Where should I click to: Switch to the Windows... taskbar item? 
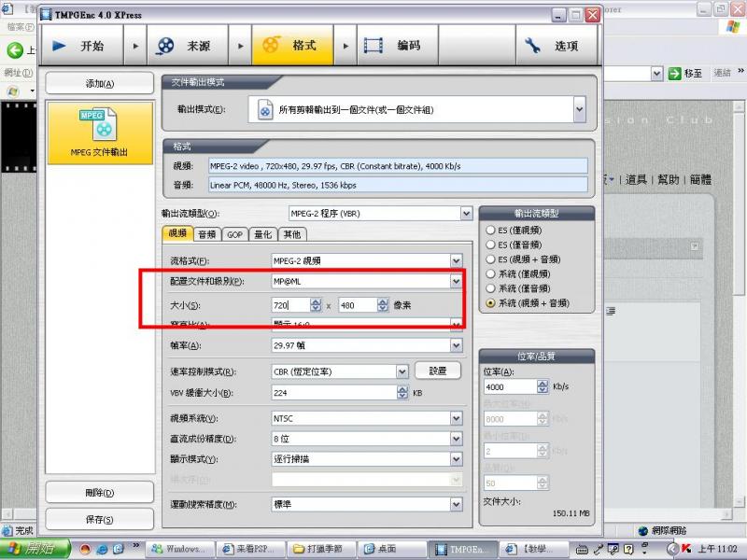pyautogui.click(x=179, y=549)
